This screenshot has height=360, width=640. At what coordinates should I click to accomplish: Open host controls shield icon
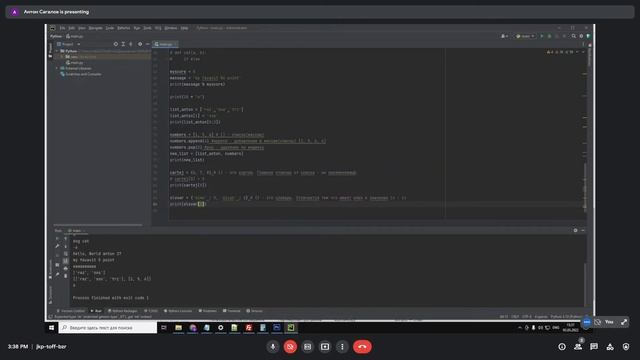coord(626,347)
